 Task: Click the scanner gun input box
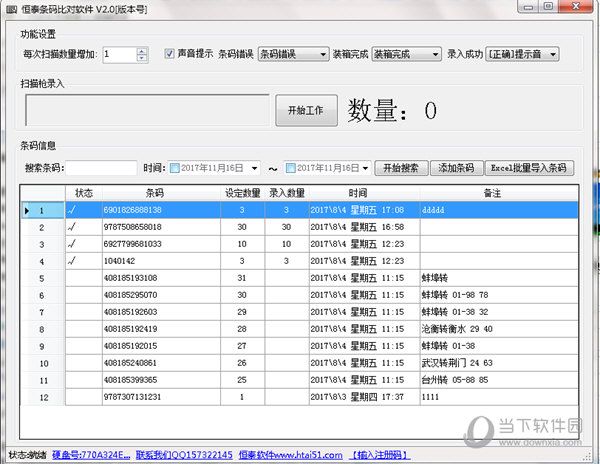tap(147, 110)
